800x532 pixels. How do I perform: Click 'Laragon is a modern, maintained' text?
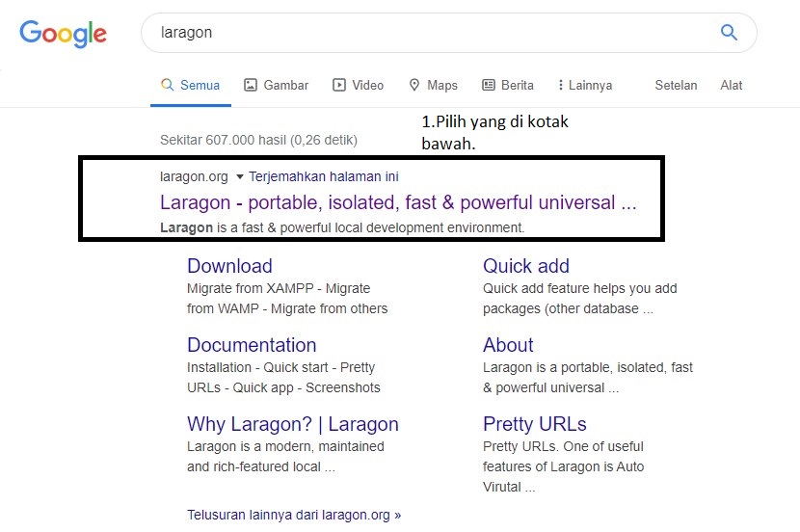285,446
